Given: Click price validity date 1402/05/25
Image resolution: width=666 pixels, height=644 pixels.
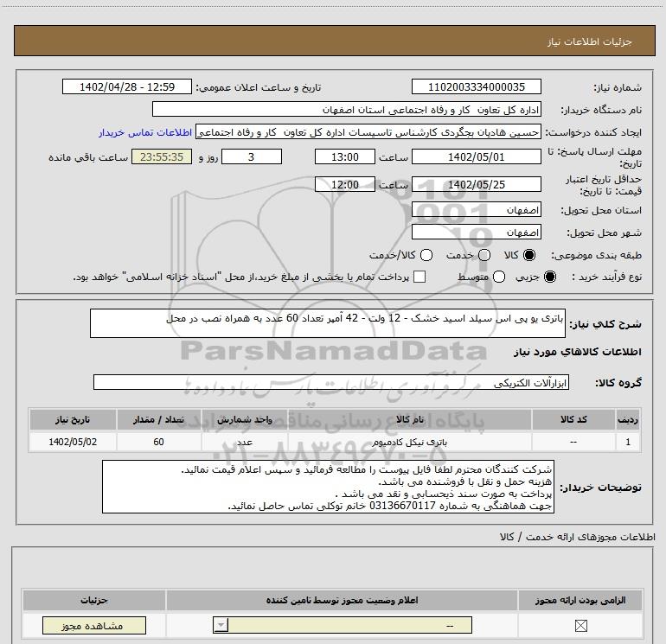Looking at the screenshot, I should tap(476, 184).
